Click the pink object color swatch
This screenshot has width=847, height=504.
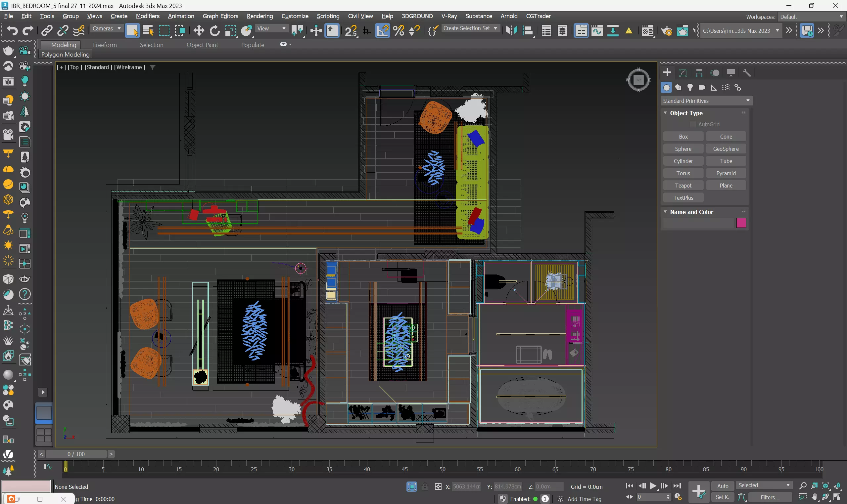click(741, 223)
